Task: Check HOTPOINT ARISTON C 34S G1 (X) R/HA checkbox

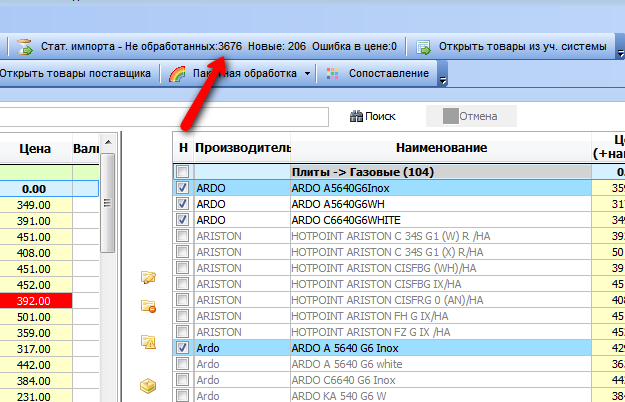Action: pos(183,252)
